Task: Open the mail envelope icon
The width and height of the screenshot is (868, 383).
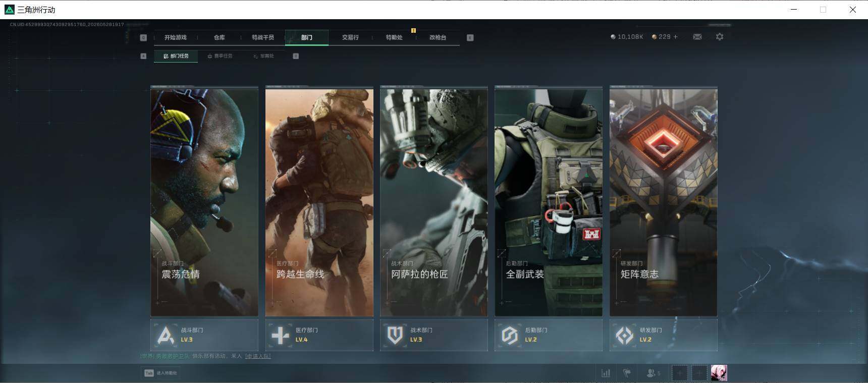Action: tap(697, 37)
